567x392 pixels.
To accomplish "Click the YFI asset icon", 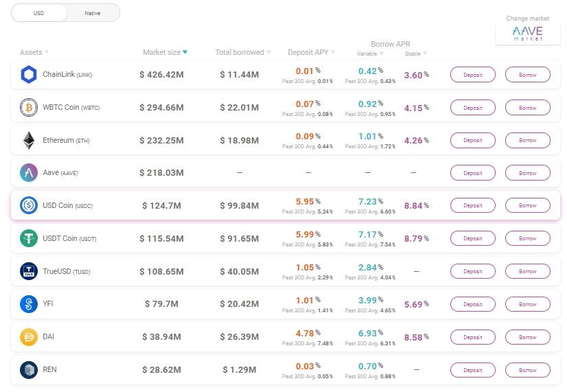I will [29, 303].
